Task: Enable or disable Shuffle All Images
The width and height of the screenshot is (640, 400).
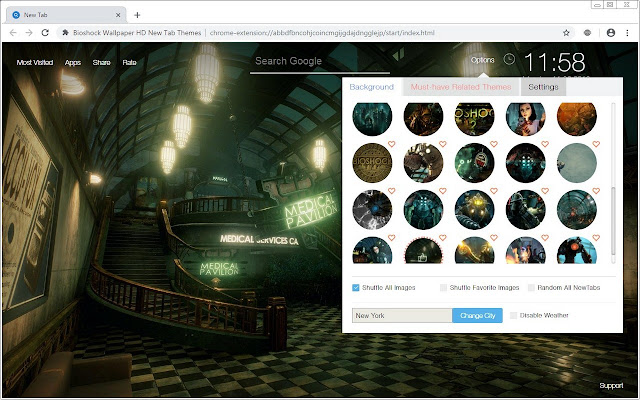Action: click(356, 288)
